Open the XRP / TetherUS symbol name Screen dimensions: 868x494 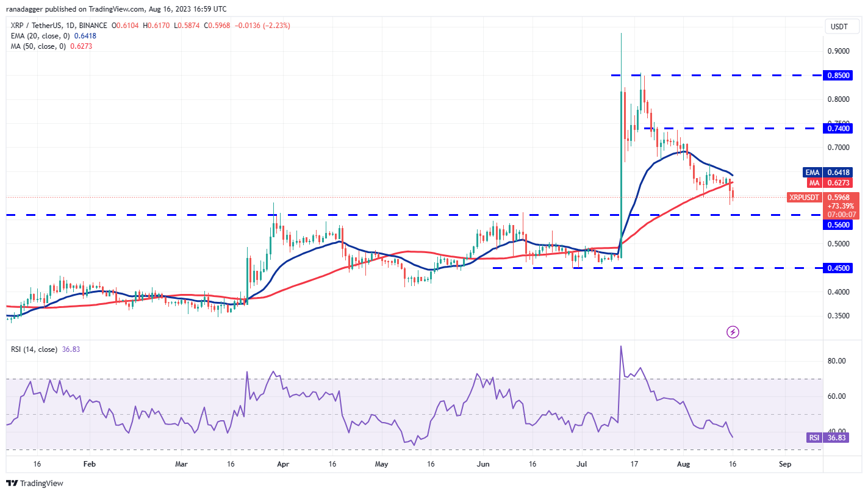click(x=35, y=25)
